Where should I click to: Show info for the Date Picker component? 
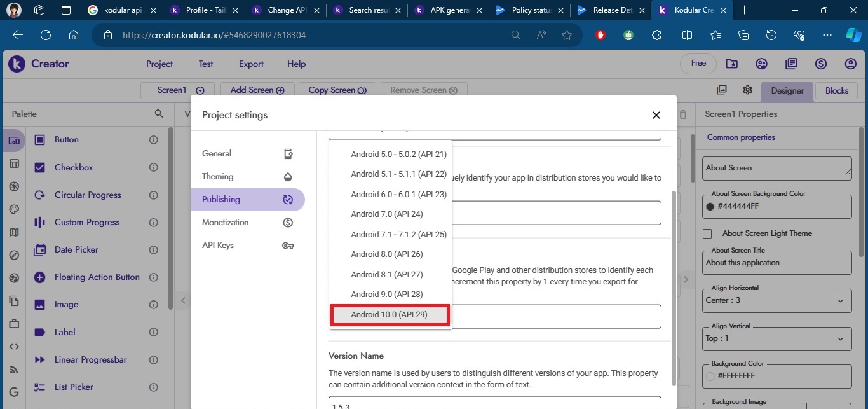tap(153, 250)
